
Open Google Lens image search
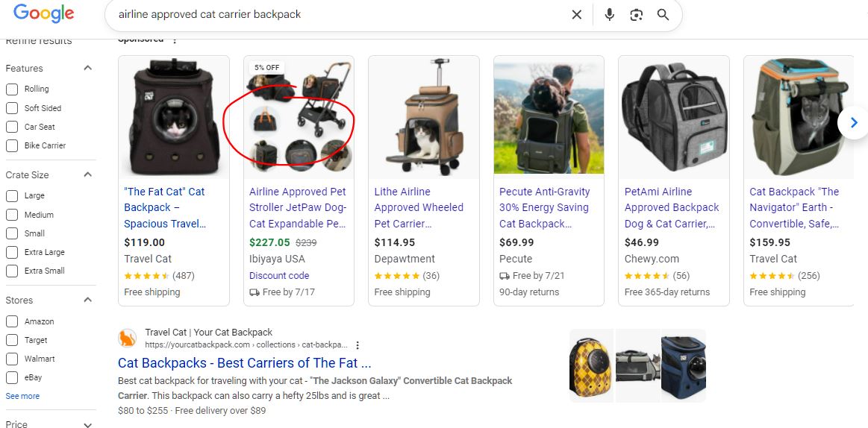pyautogui.click(x=636, y=15)
